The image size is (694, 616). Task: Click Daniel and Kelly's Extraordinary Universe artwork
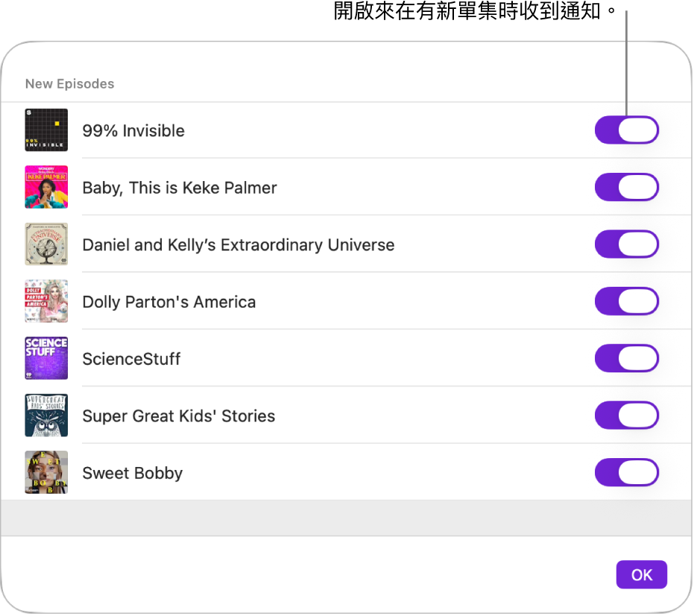(46, 244)
